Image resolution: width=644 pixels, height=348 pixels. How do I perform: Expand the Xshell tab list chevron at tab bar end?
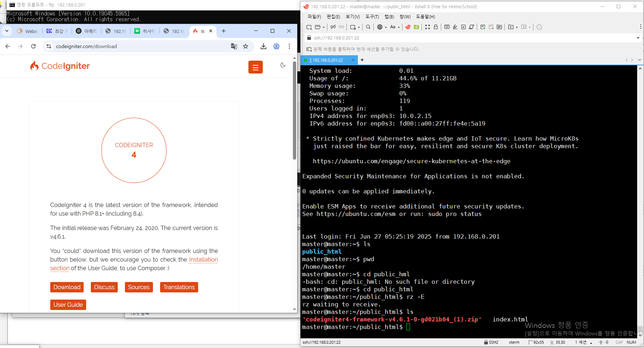[x=639, y=60]
